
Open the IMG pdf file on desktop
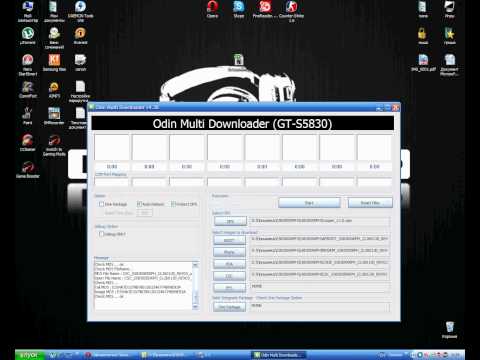(x=423, y=63)
